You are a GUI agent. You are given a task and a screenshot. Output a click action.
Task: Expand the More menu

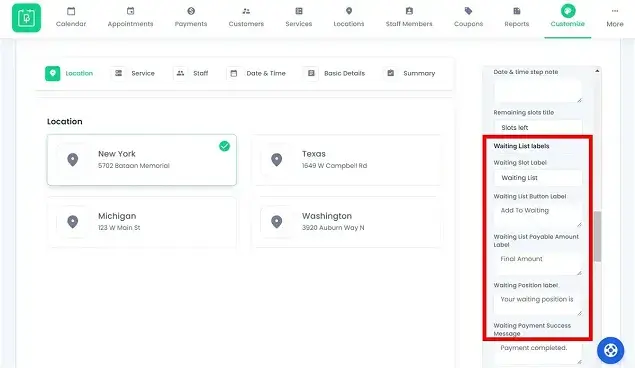(x=615, y=18)
